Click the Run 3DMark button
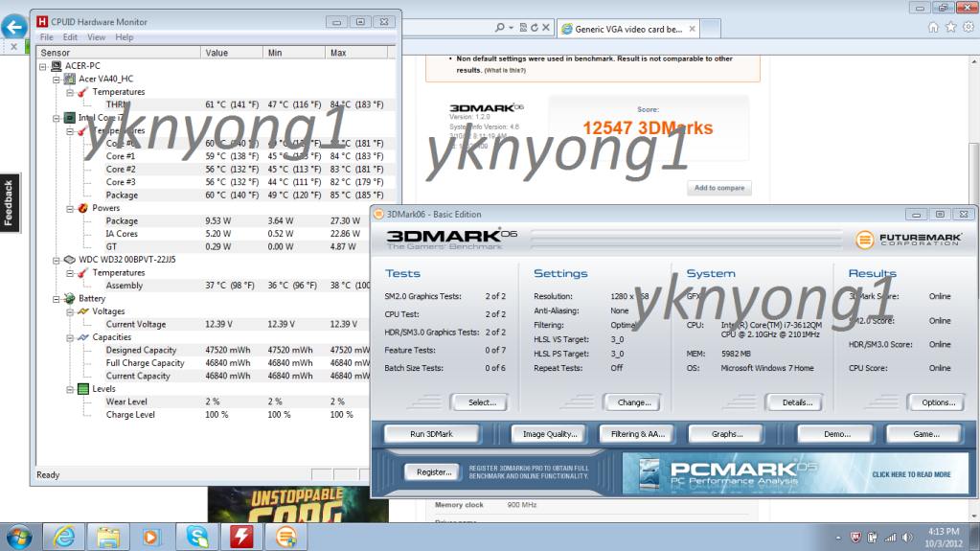This screenshot has height=551, width=980. [x=431, y=434]
